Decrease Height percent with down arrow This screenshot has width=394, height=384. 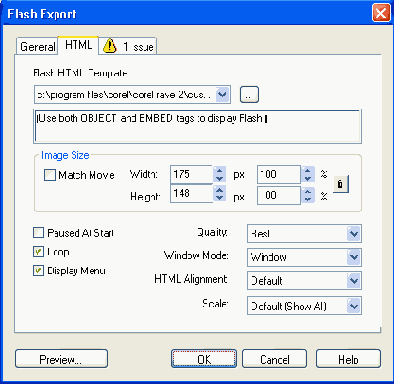[x=308, y=199]
